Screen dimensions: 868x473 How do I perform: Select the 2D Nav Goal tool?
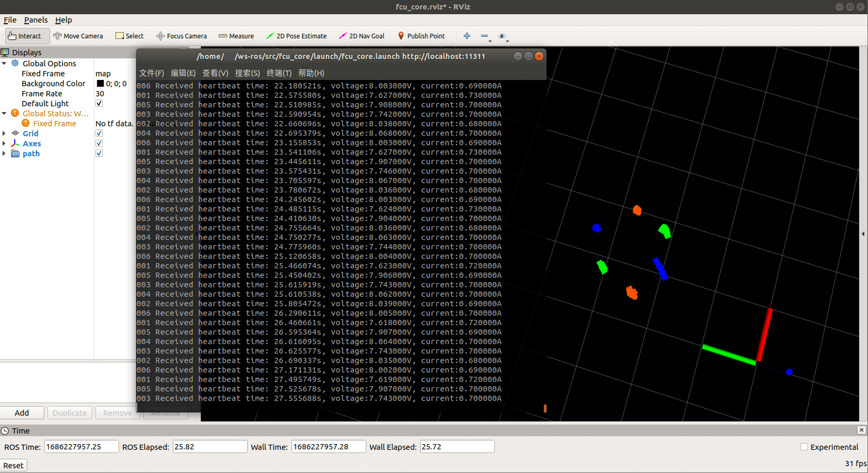362,36
